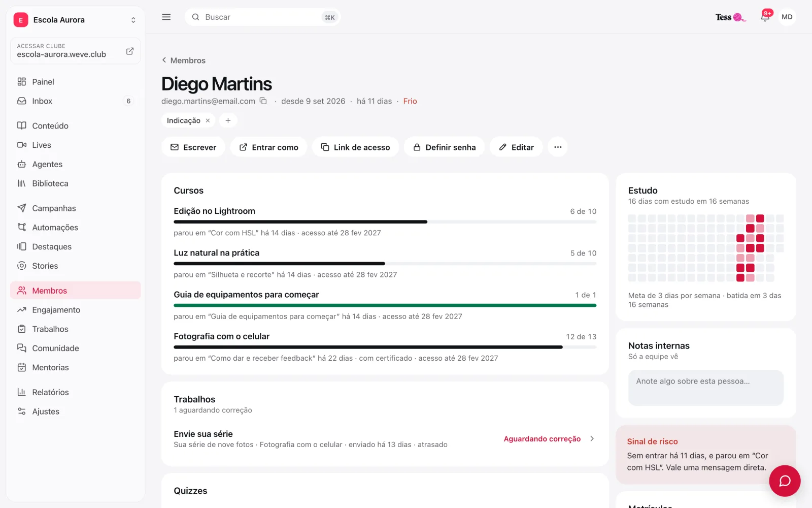Remove the Indicação tag
The height and width of the screenshot is (508, 812).
[208, 120]
